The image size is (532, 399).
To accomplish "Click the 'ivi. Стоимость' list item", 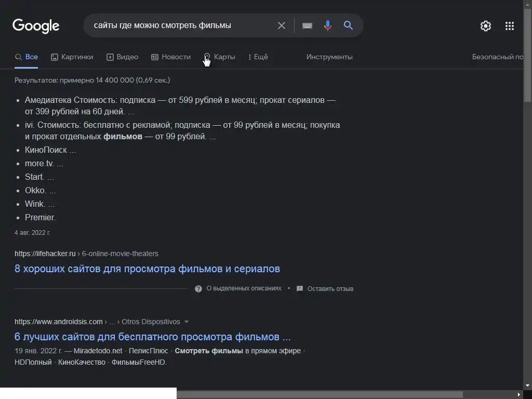I will click(x=182, y=130).
